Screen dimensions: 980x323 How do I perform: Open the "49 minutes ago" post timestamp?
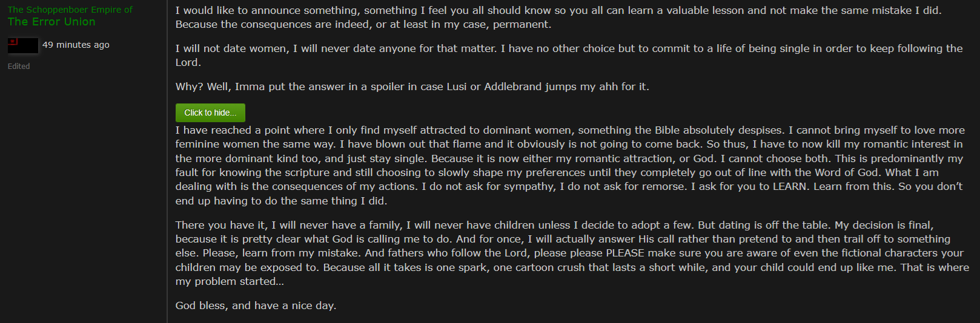[x=76, y=45]
